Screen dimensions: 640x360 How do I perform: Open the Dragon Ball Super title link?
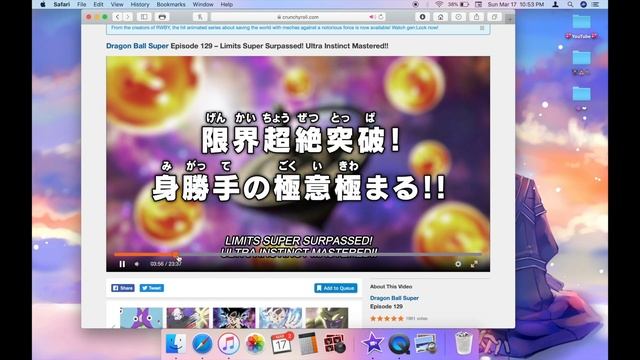(137, 46)
